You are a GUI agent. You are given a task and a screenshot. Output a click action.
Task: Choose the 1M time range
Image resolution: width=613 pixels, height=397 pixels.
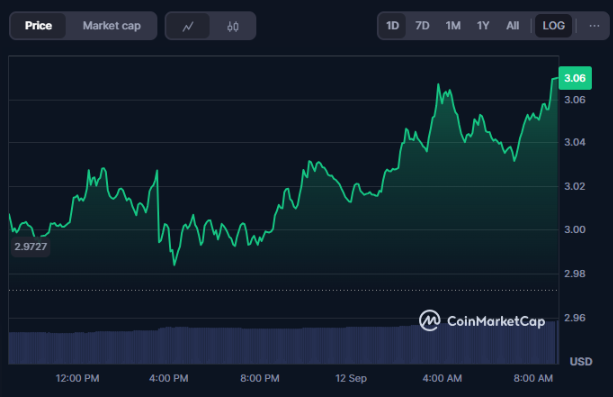453,26
